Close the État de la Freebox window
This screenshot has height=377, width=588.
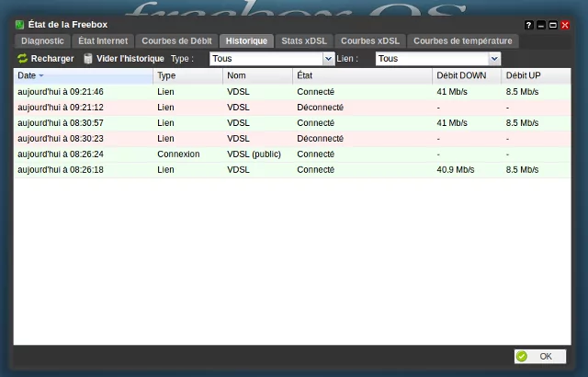point(565,25)
